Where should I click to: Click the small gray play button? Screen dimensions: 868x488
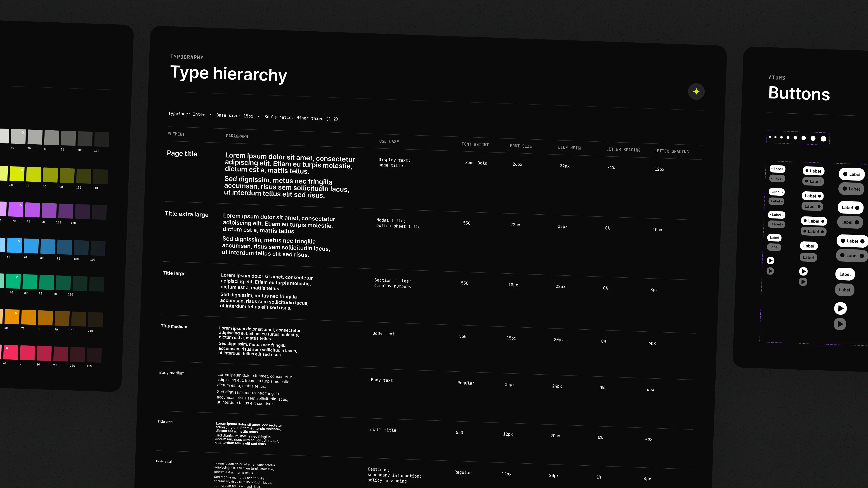770,271
